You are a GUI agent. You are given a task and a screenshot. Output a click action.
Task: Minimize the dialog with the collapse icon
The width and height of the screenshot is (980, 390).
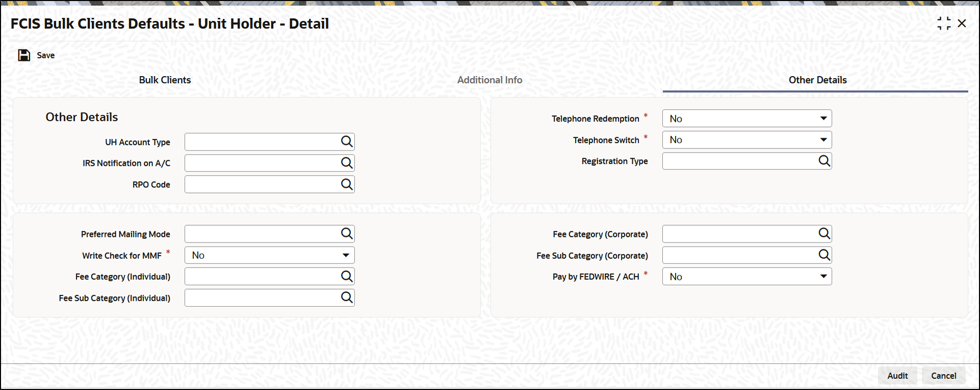pos(944,23)
